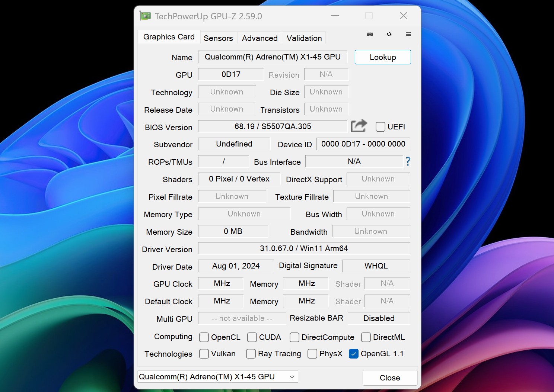Click the Memory Type Unknown field
This screenshot has width=554, height=392.
244,214
